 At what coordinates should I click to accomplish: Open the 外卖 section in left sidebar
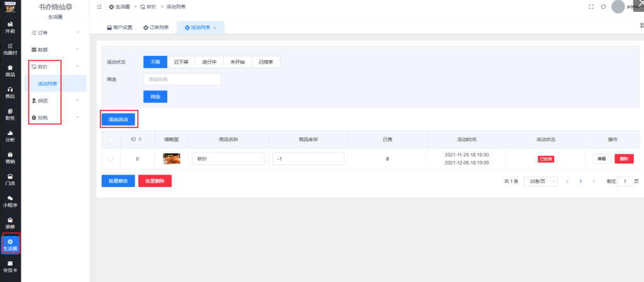coord(10,27)
